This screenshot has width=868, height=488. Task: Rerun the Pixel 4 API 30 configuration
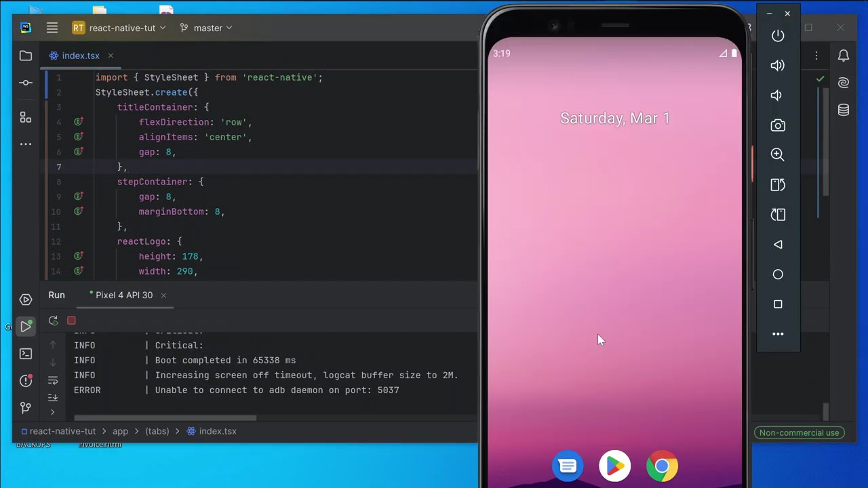53,321
